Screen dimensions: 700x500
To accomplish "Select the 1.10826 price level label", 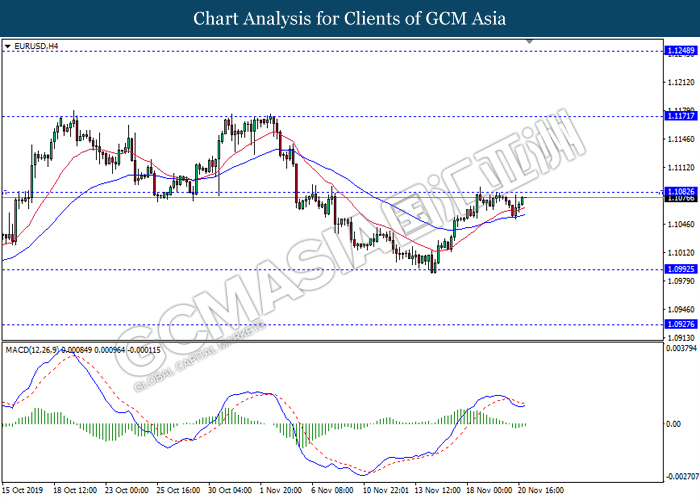I will [680, 192].
